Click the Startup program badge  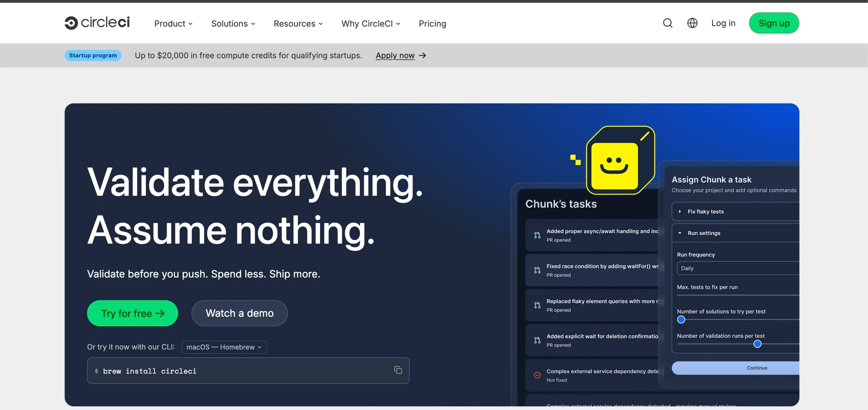(x=93, y=55)
